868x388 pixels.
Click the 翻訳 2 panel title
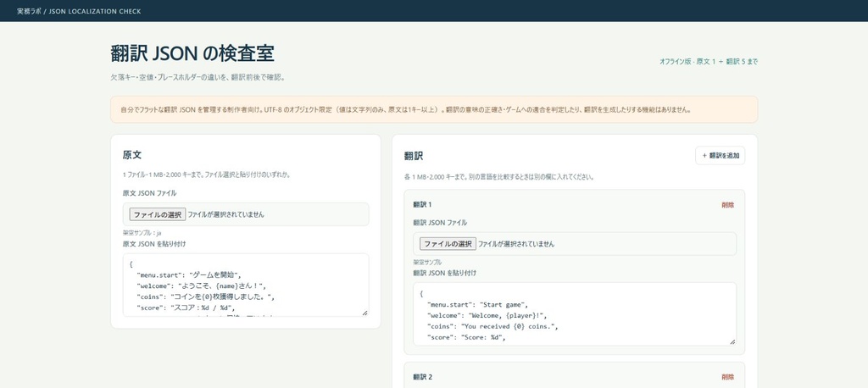coord(422,377)
